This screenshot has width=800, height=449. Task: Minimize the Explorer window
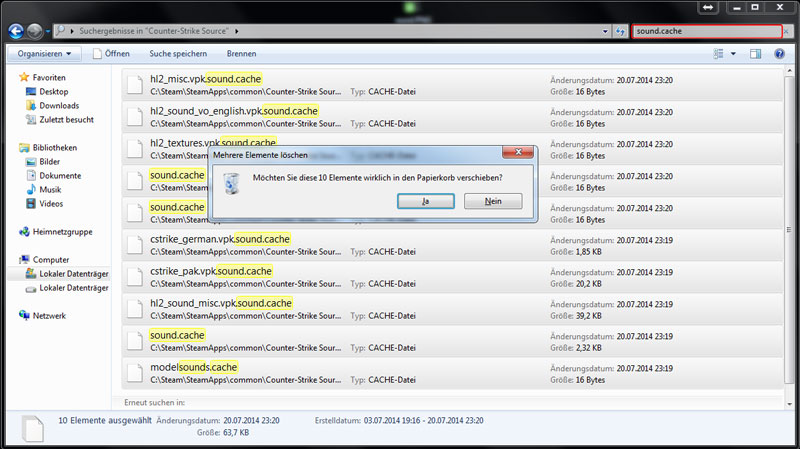[x=736, y=7]
